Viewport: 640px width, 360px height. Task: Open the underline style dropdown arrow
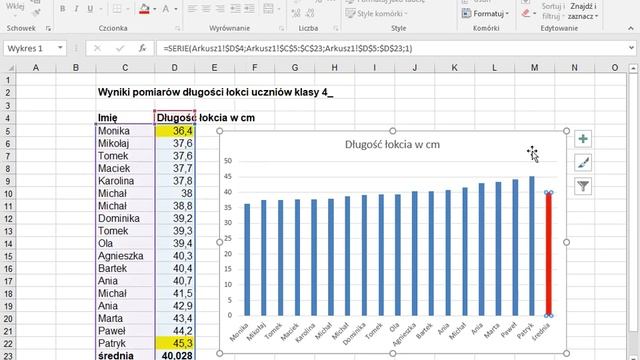pyautogui.click(x=100, y=9)
